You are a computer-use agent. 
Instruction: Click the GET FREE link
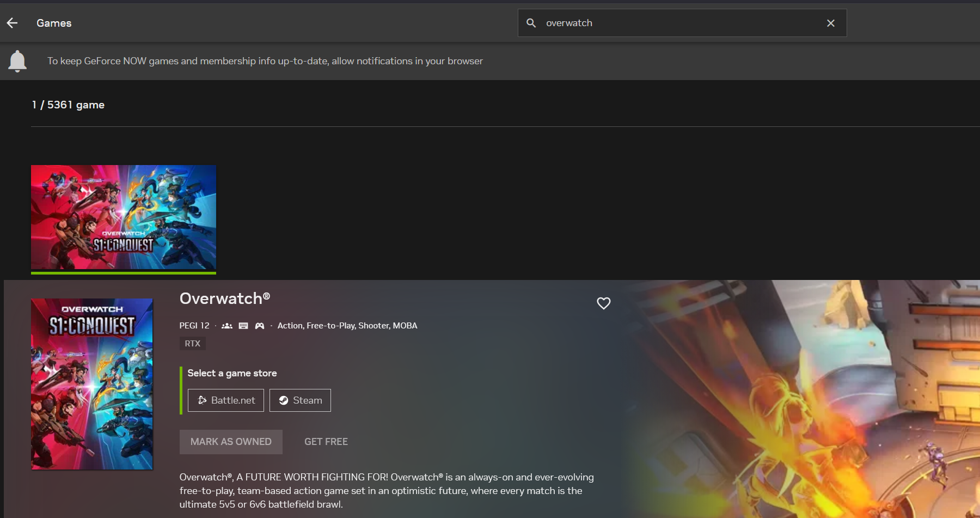(326, 442)
